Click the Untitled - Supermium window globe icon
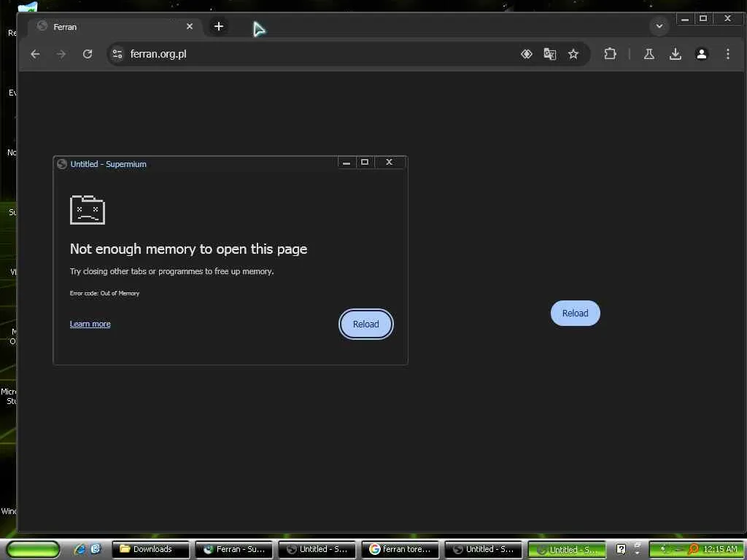Screen dimensions: 747x560 coord(62,164)
